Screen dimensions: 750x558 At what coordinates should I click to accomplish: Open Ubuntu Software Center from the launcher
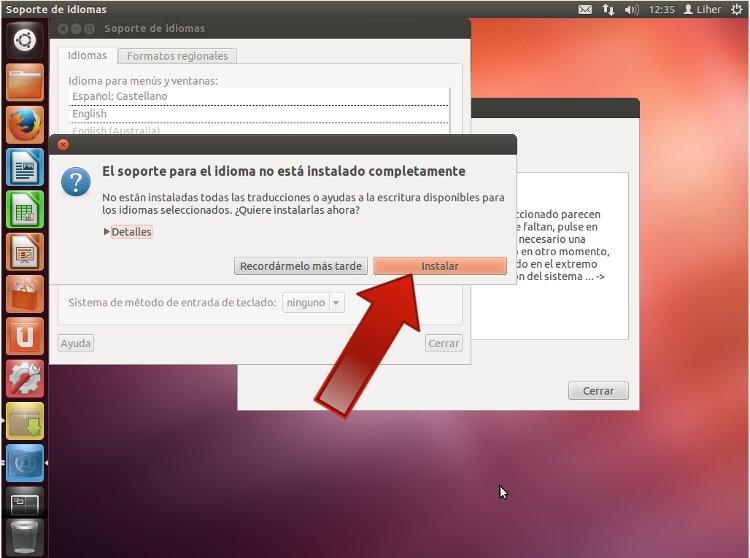point(25,294)
